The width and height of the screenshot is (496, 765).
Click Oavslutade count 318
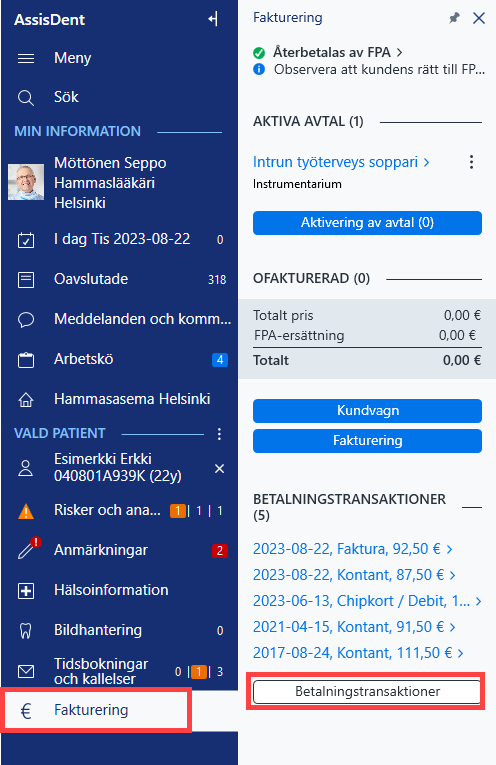217,280
